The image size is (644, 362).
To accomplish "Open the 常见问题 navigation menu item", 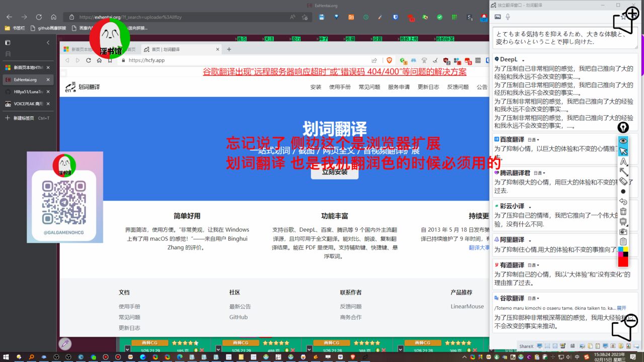I will click(369, 87).
